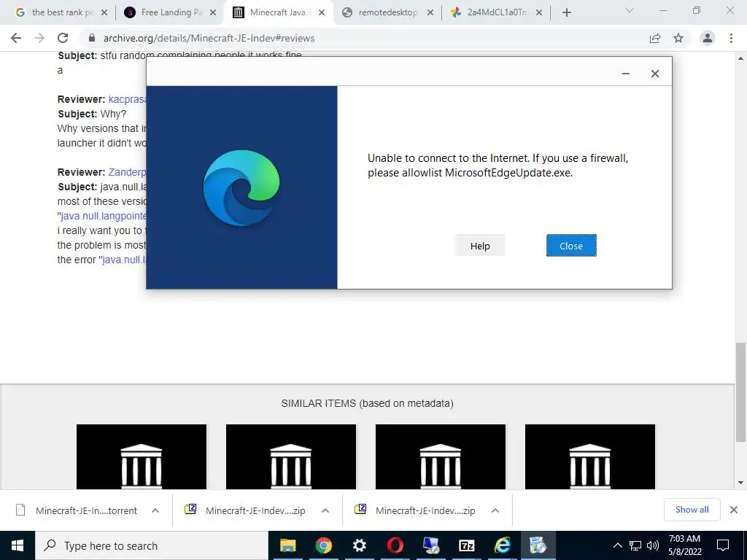The height and width of the screenshot is (560, 747).
Task: Dismiss the Edge update dialog with X
Action: coord(655,74)
